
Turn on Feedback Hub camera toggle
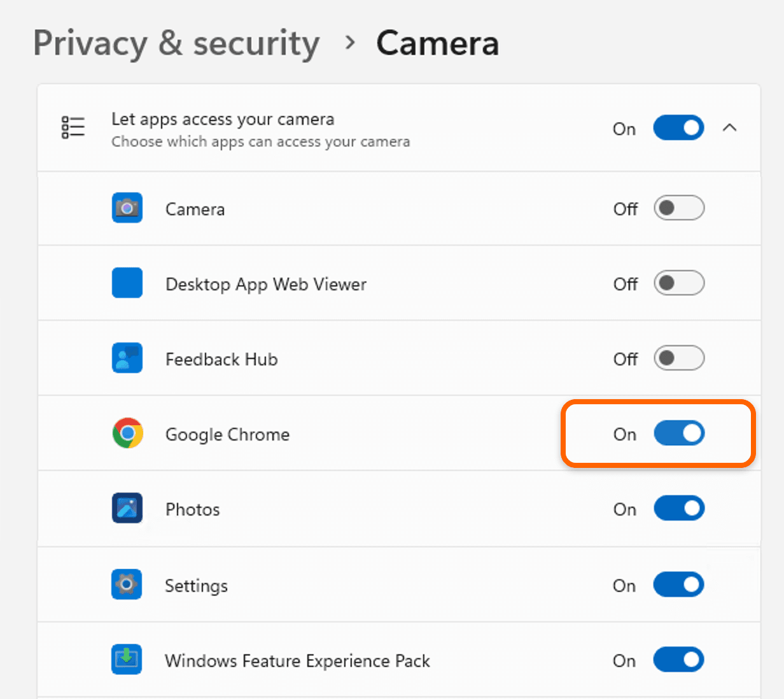coord(679,358)
